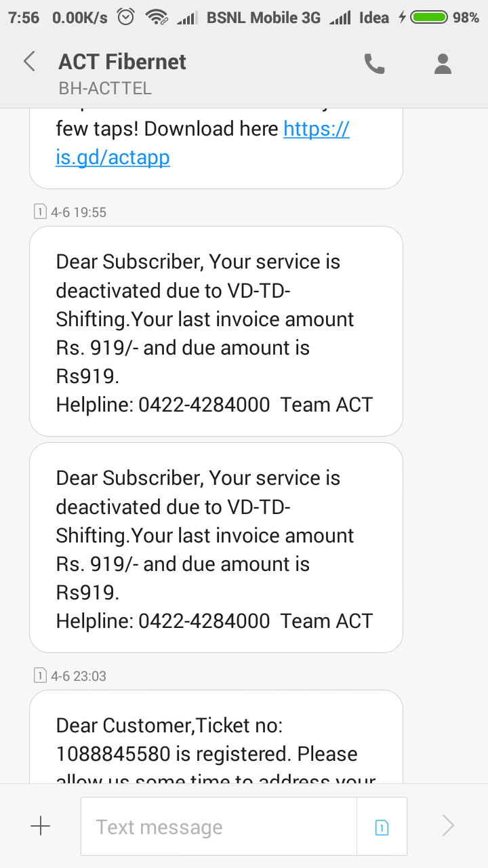This screenshot has width=488, height=868.
Task: Open the Ticket no registered message
Action: point(216,739)
